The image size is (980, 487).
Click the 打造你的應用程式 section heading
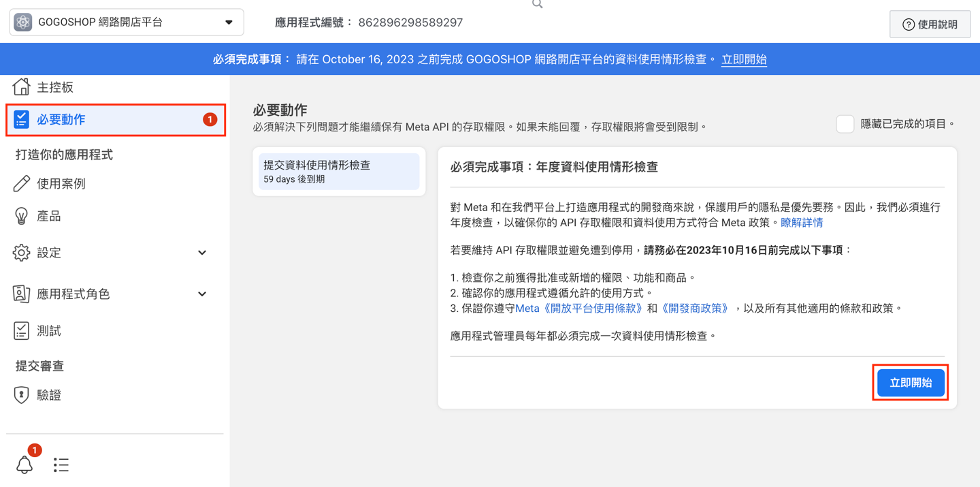click(64, 155)
